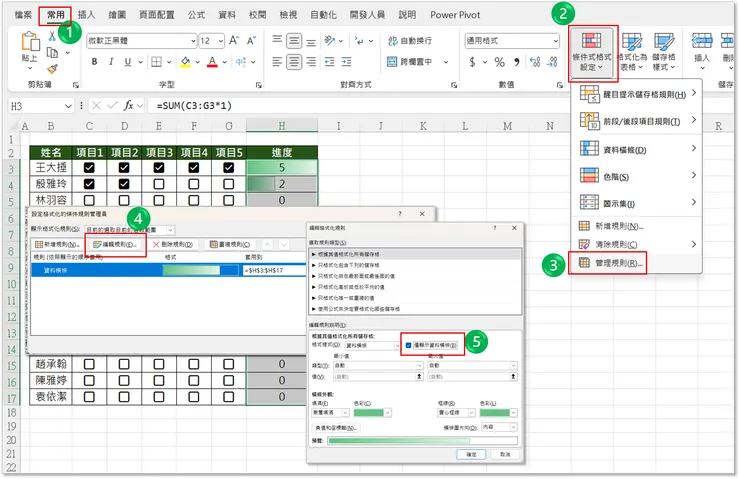Click the 自動換行 wrap text button
This screenshot has height=479, width=740.
(410, 41)
